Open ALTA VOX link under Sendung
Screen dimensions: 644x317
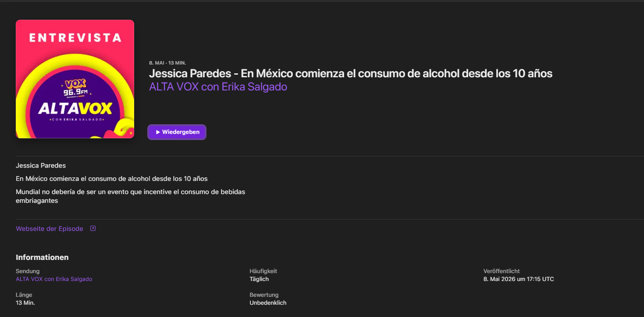(54, 279)
